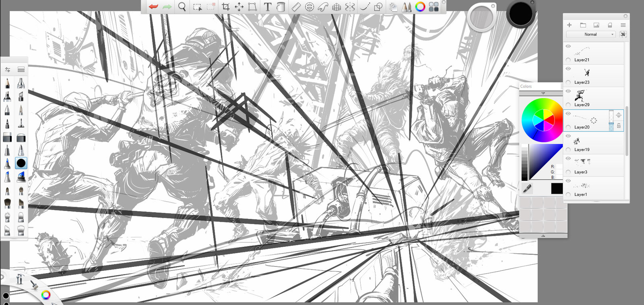This screenshot has width=644, height=305.
Task: Choose the Quick Selection tool with red X
Action: pos(211,7)
